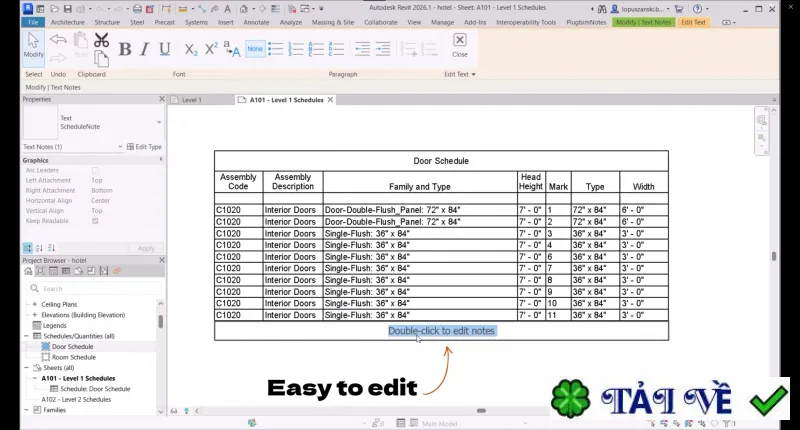Click the Cut scissors icon
This screenshot has height=430, width=800.
(x=102, y=40)
